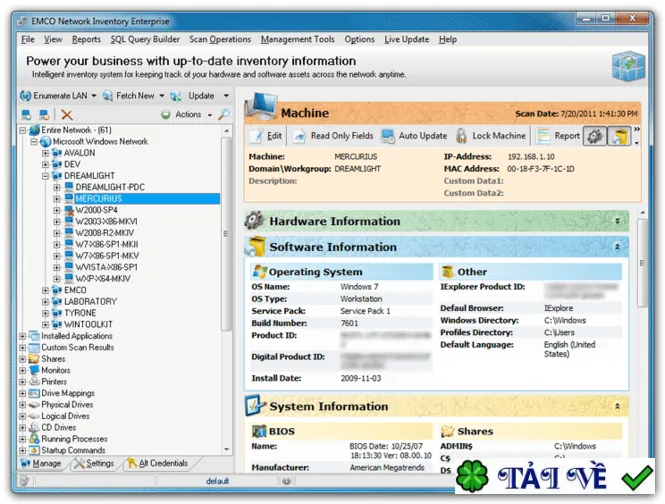Open the Update dropdown arrow
Screen dimensions: 665x504
coord(226,96)
